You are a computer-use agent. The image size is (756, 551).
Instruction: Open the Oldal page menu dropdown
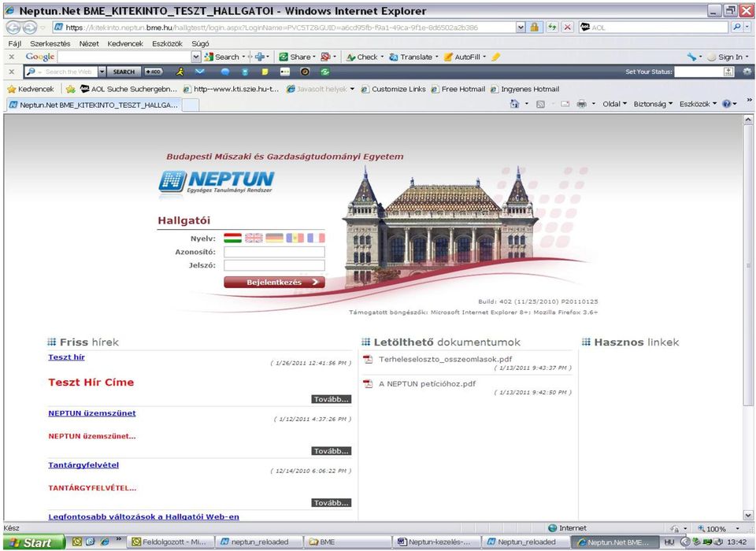[x=614, y=104]
